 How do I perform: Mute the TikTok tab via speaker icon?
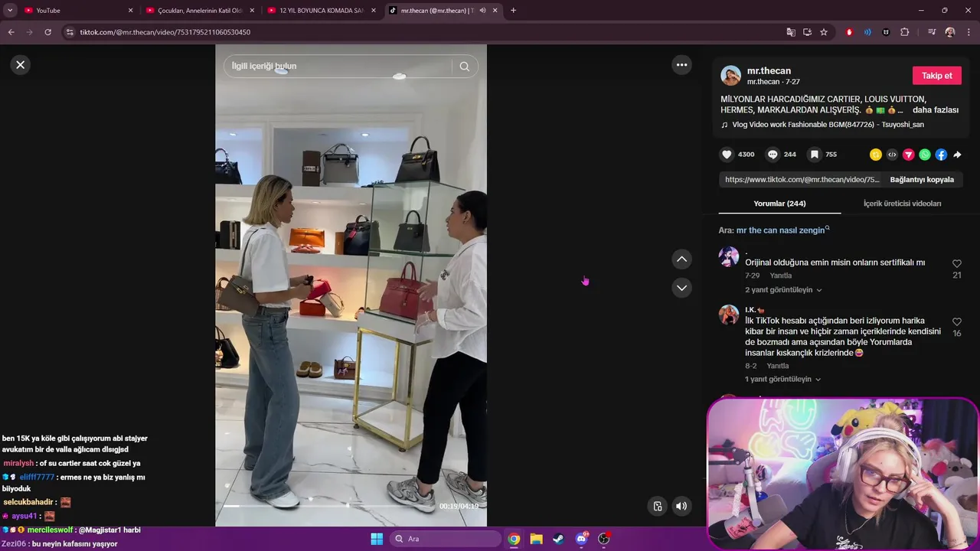482,11
